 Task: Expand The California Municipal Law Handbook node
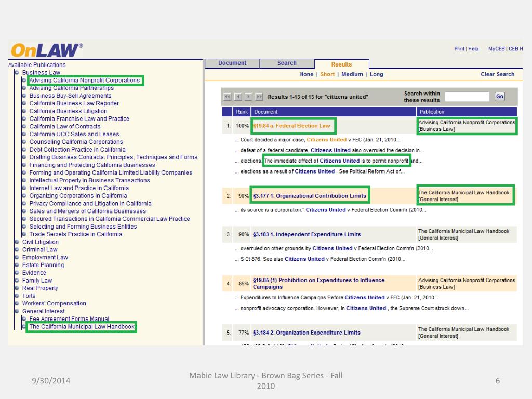[x=24, y=327]
